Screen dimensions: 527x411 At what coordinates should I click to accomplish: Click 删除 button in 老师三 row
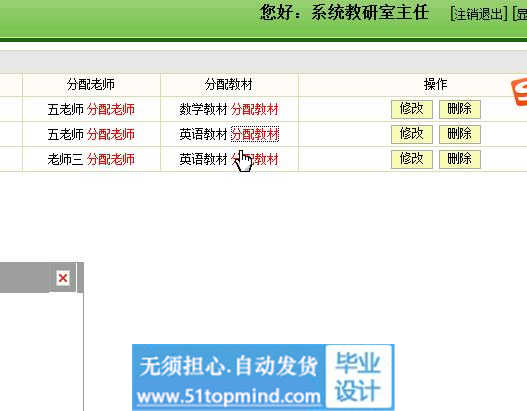460,159
